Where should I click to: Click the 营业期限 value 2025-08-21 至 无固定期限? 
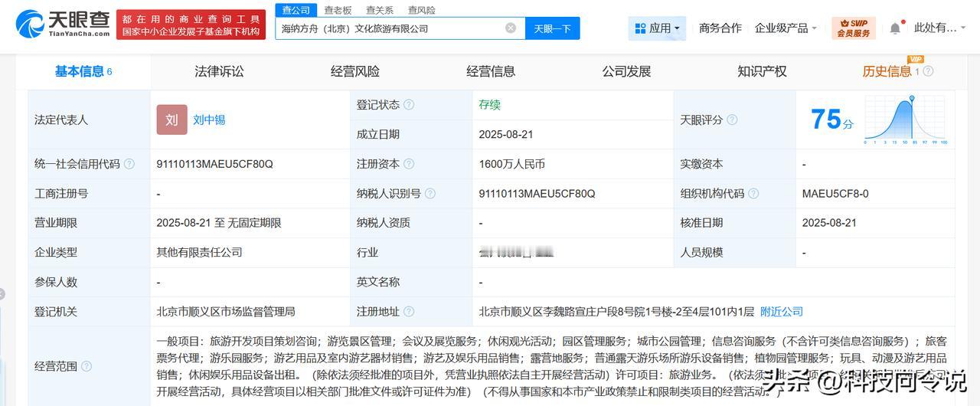[x=219, y=223]
